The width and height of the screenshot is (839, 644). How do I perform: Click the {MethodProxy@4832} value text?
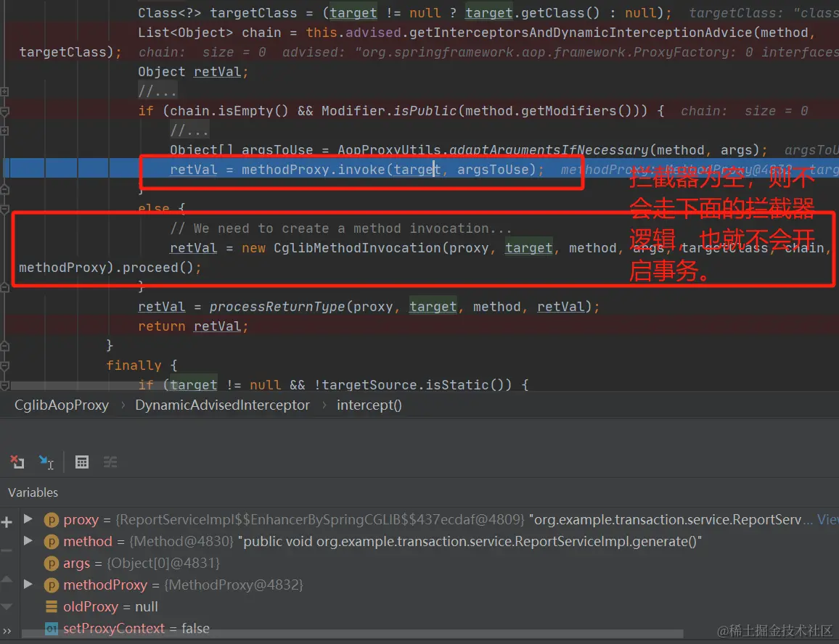tap(233, 585)
